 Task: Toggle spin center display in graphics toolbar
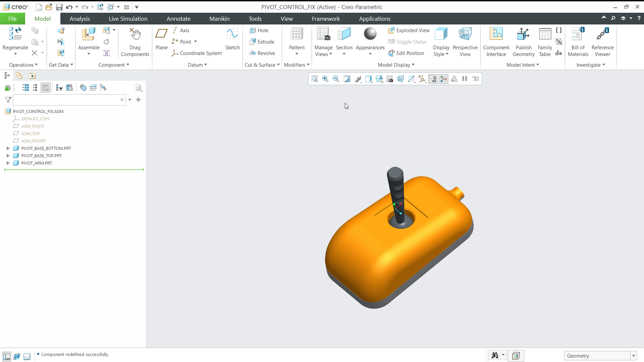tap(443, 79)
